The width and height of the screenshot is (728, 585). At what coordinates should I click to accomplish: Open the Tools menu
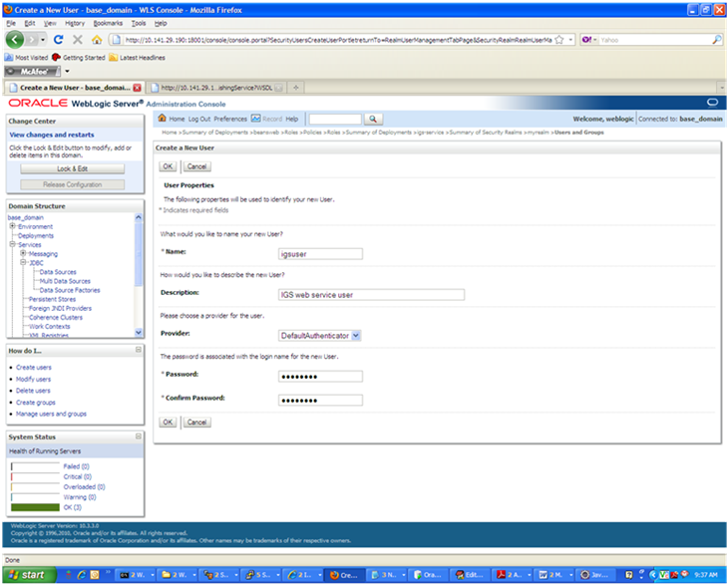139,23
